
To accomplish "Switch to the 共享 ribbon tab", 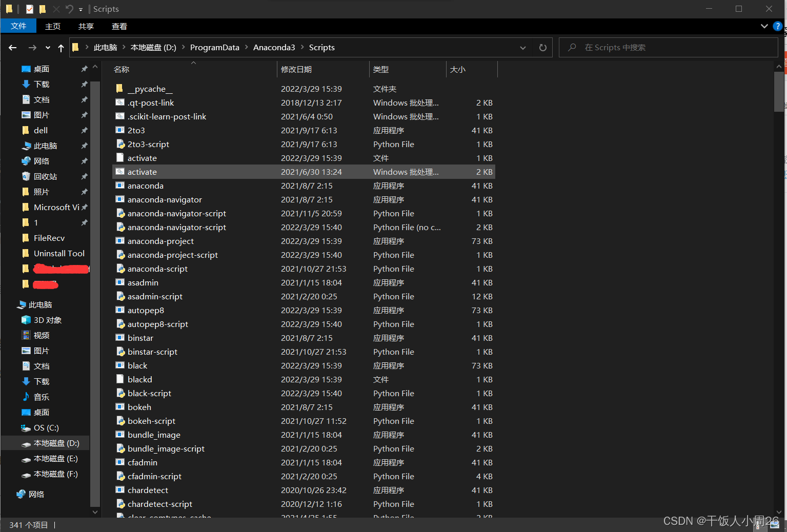I will (86, 26).
